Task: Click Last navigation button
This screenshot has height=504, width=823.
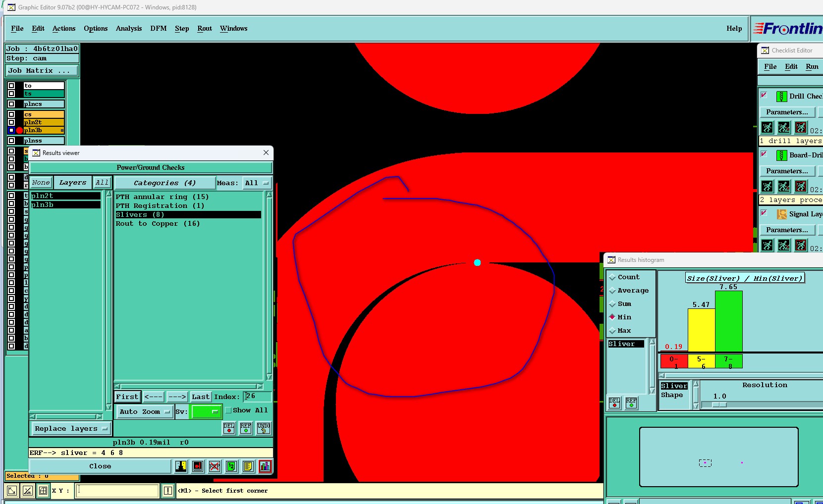Action: [201, 397]
